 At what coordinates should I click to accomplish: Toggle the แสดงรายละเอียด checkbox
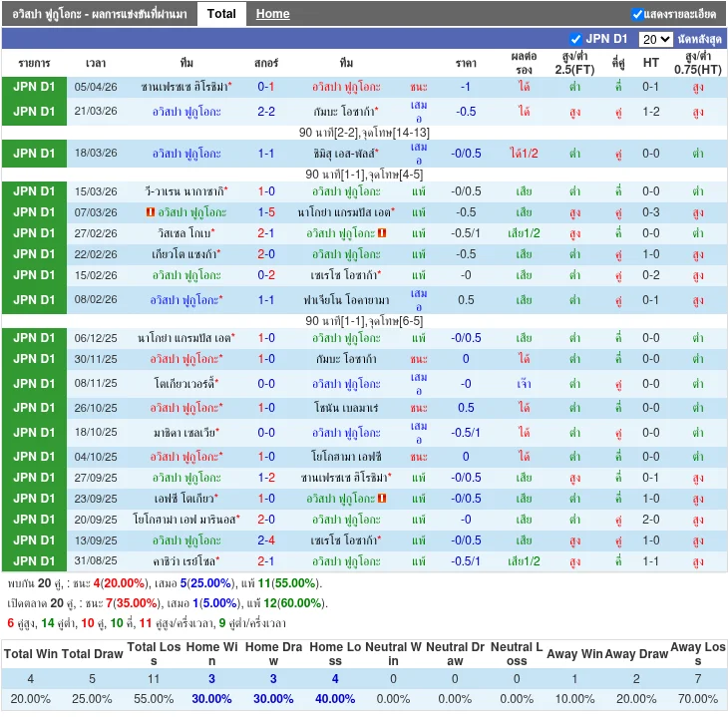(x=638, y=14)
